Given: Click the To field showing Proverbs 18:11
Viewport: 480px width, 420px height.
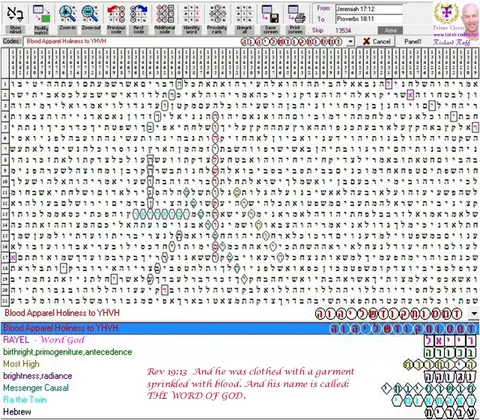Looking at the screenshot, I should click(369, 19).
